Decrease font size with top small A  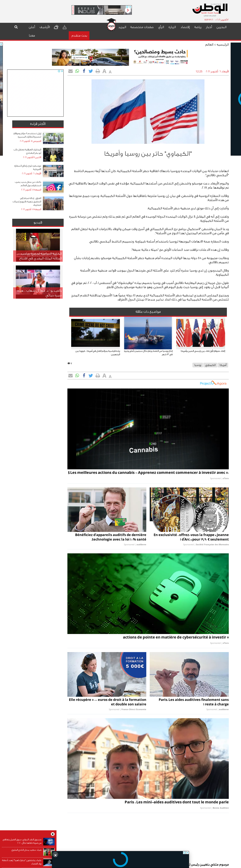[110, 72]
